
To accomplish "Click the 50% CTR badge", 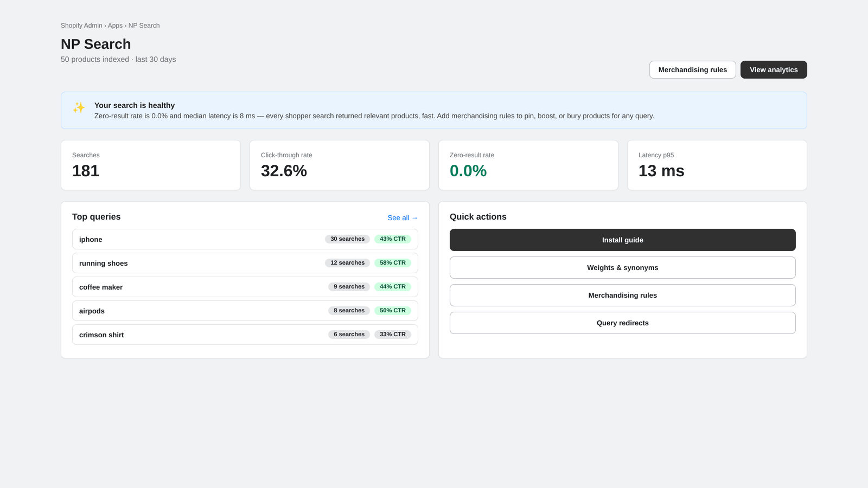I will tap(393, 311).
